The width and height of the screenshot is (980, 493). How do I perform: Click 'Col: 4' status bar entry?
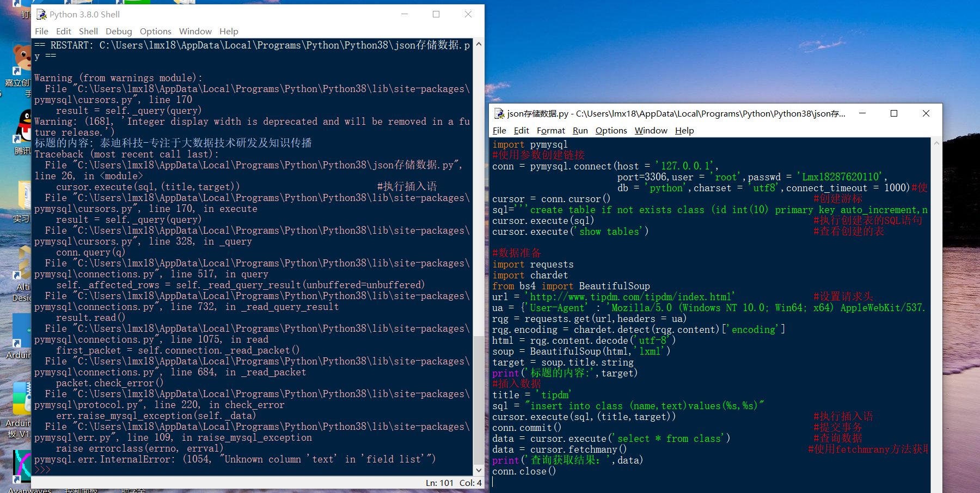[x=470, y=483]
